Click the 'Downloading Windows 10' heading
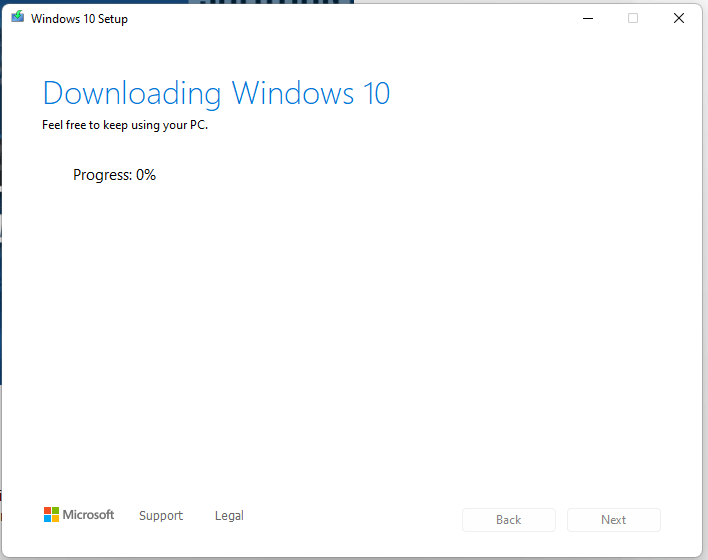Image resolution: width=708 pixels, height=560 pixels. click(216, 94)
